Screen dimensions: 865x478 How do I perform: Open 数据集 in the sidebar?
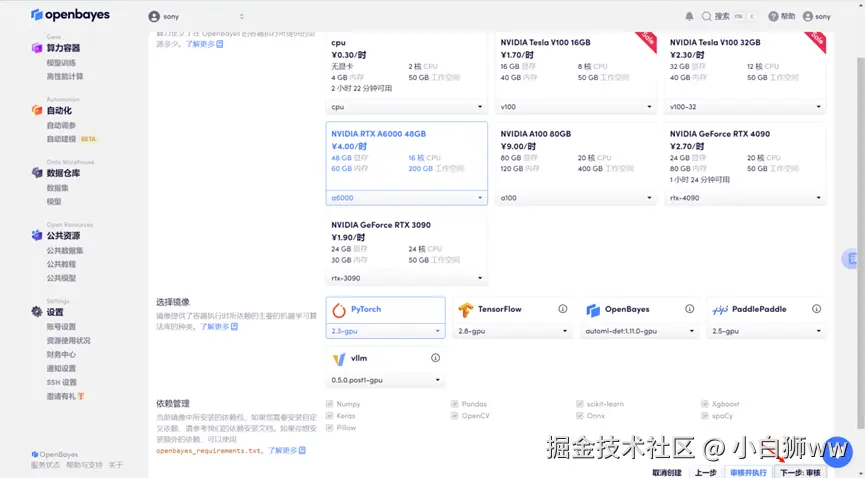(x=57, y=188)
